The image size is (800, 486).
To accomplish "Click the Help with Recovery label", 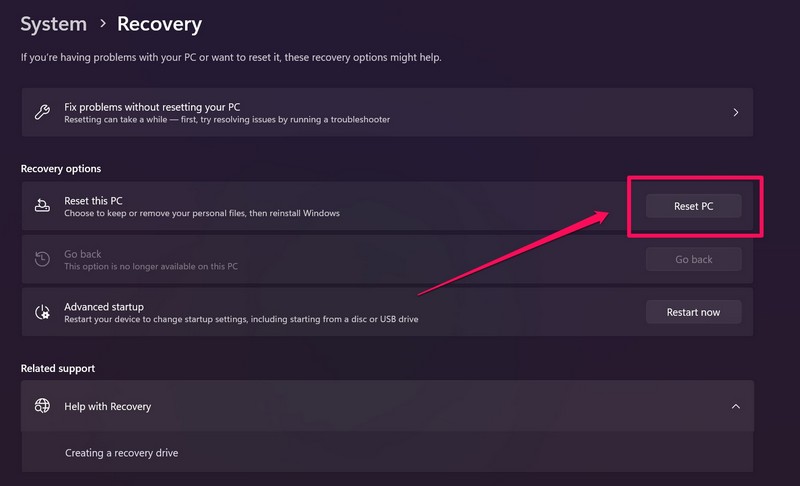I will [x=107, y=406].
